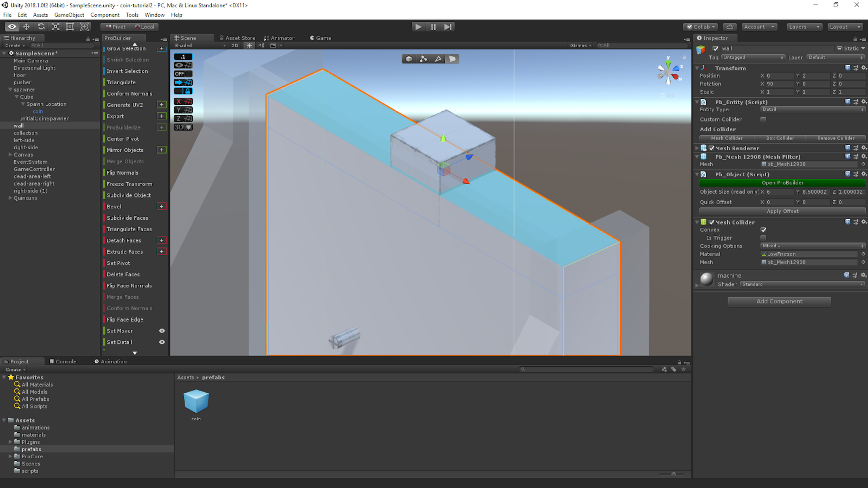Open Mirror Objects options plus icon
Screen dimensions: 868x488
point(162,150)
